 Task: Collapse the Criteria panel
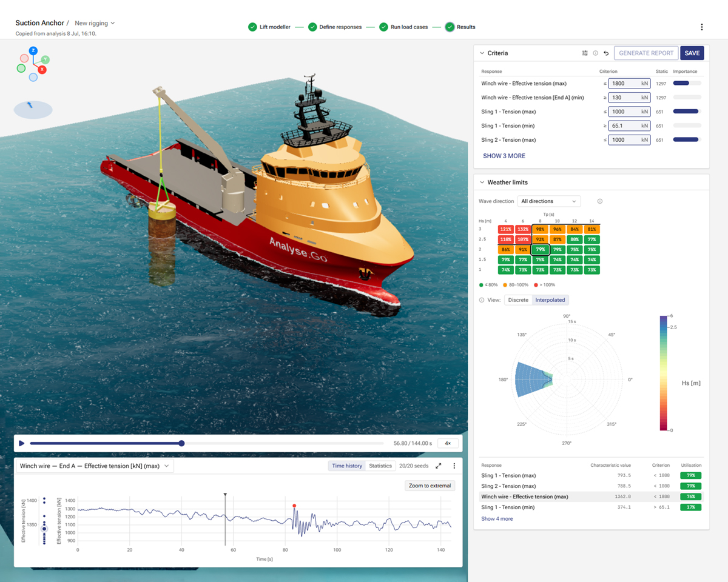click(x=482, y=53)
